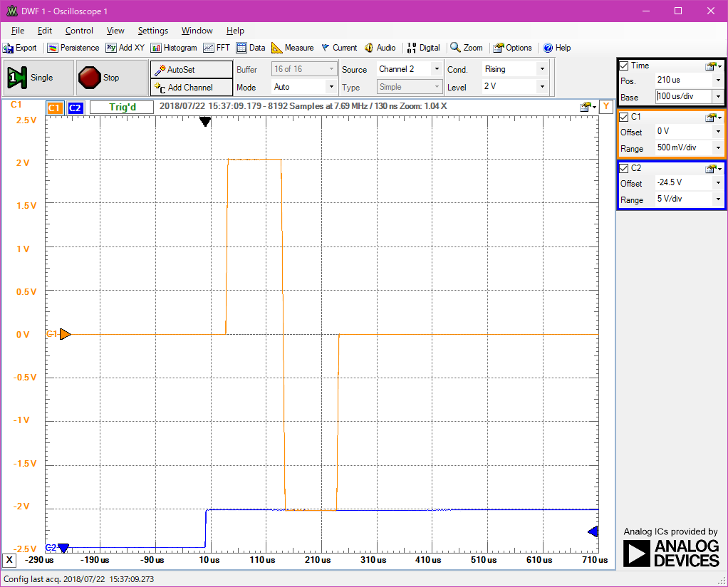Open the Edit menu
The height and width of the screenshot is (587, 728).
point(45,31)
